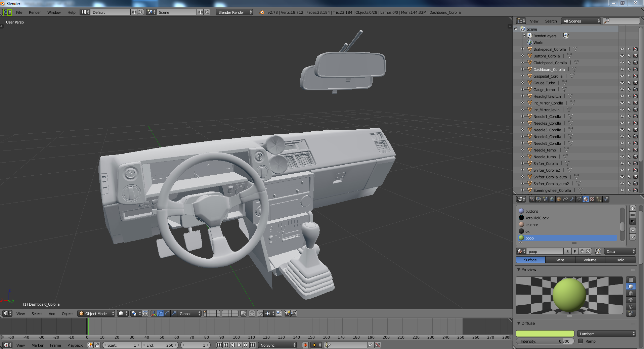Open the Render menu
This screenshot has width=644, height=349.
[35, 12]
